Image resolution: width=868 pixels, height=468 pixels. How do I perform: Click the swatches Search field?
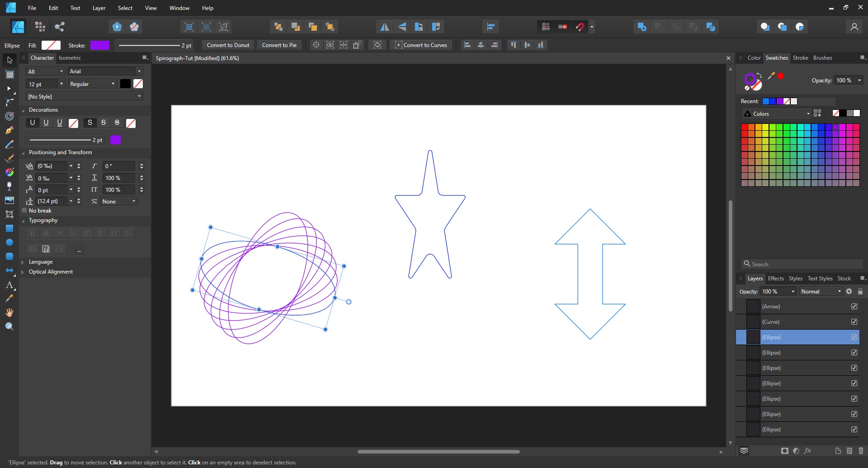click(802, 264)
